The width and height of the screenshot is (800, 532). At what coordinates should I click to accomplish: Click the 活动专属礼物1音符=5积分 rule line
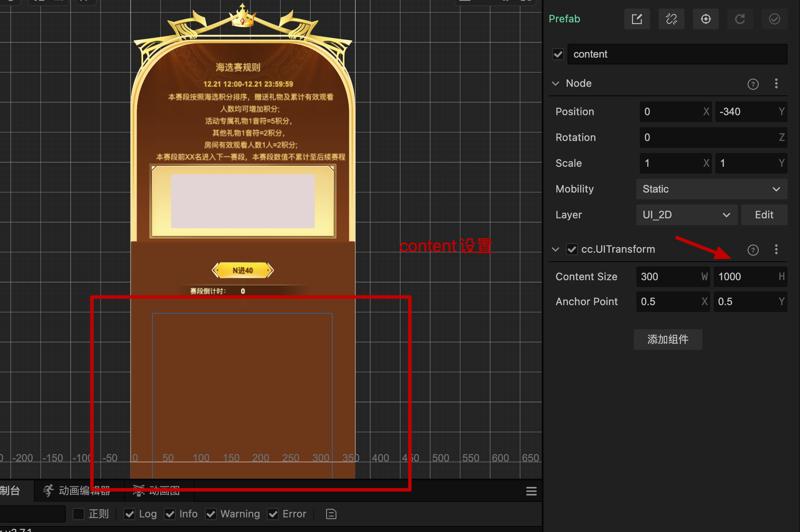pos(248,121)
